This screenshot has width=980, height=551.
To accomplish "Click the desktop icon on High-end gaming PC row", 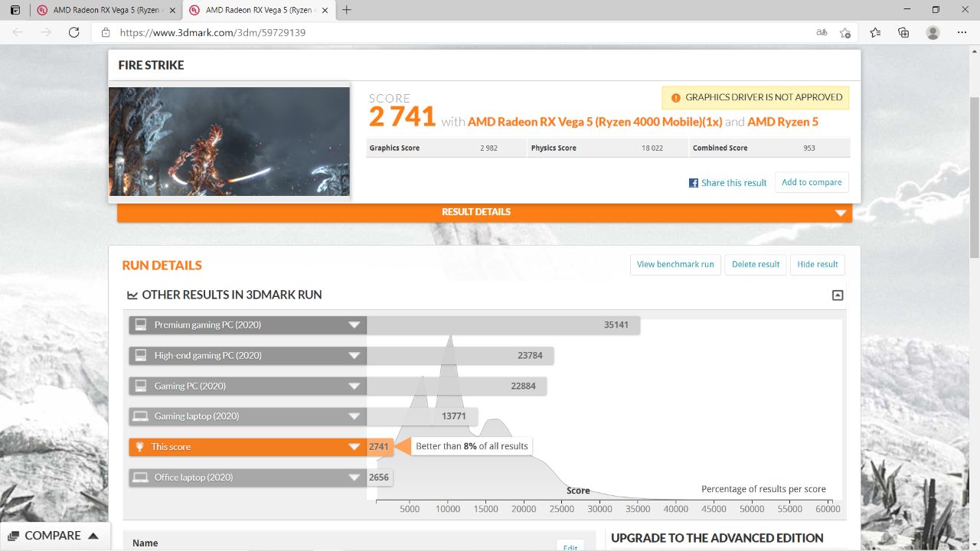I will [140, 355].
